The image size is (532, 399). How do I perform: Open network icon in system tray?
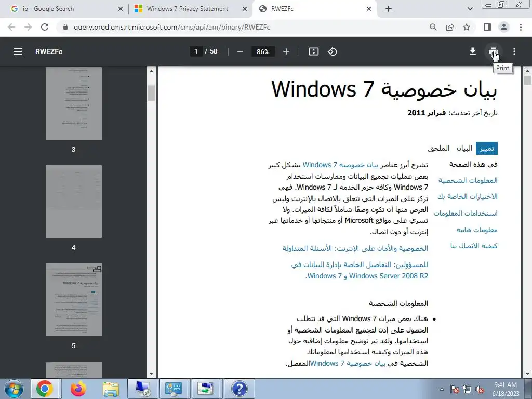[x=467, y=390]
